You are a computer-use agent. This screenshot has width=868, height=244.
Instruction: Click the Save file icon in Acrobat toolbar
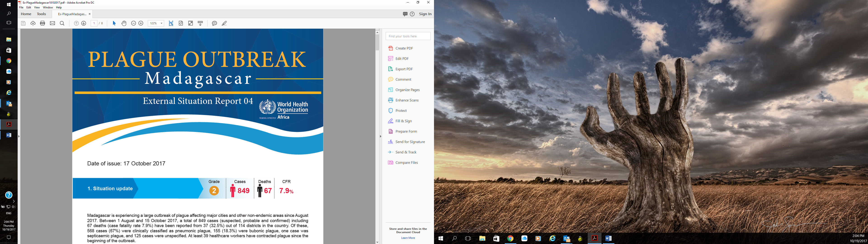click(x=23, y=23)
